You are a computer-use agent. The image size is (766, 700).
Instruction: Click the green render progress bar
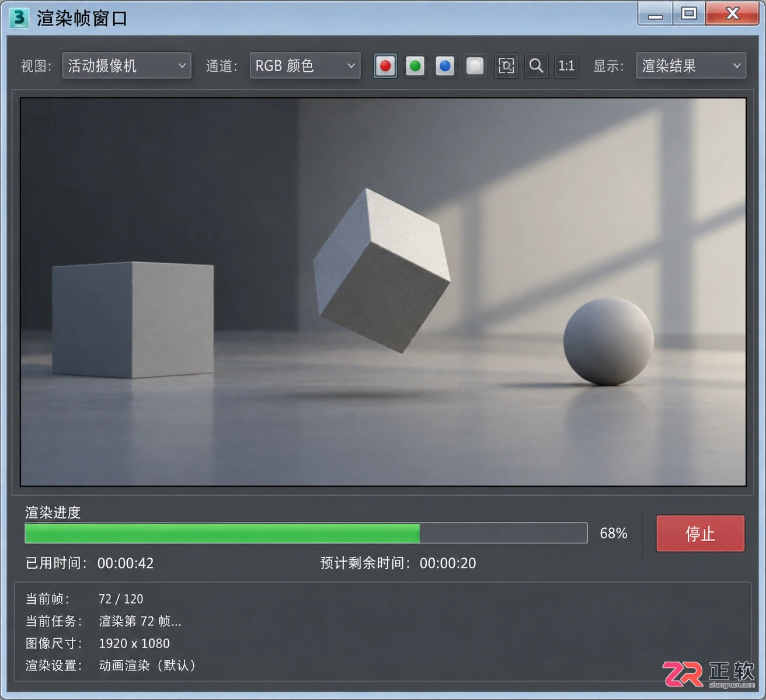pos(306,533)
